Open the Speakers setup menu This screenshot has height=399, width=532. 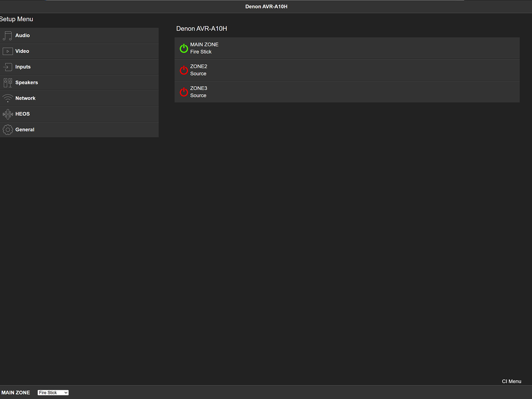79,82
